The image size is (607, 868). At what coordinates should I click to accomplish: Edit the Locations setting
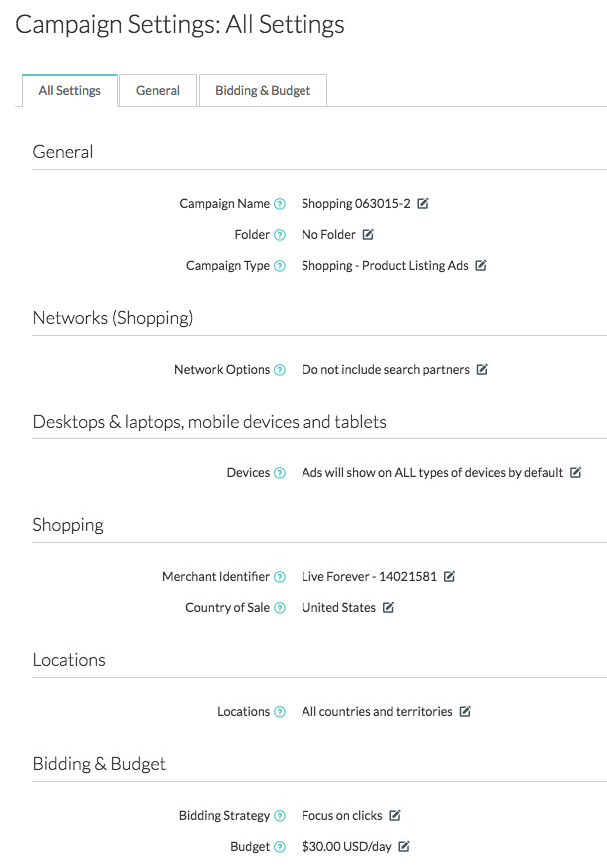[x=465, y=712]
